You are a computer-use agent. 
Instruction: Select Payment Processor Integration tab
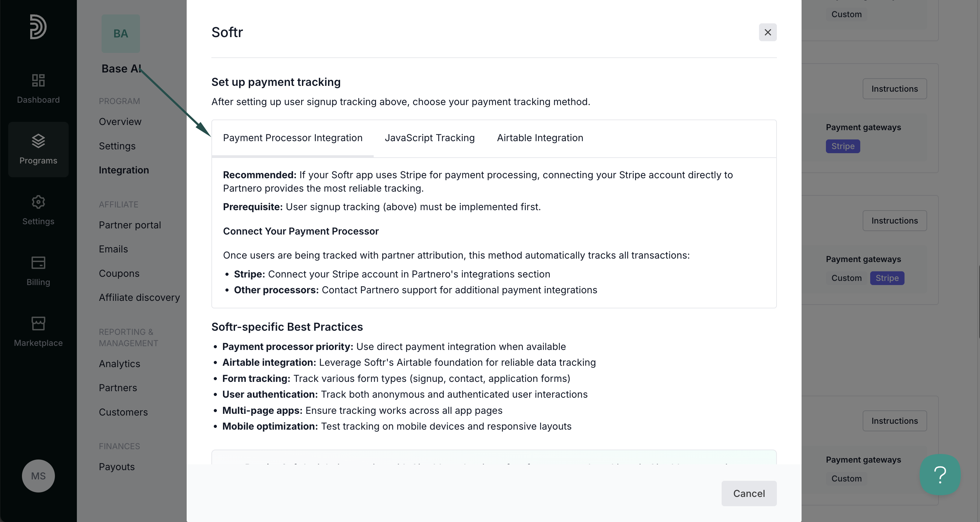pyautogui.click(x=293, y=138)
